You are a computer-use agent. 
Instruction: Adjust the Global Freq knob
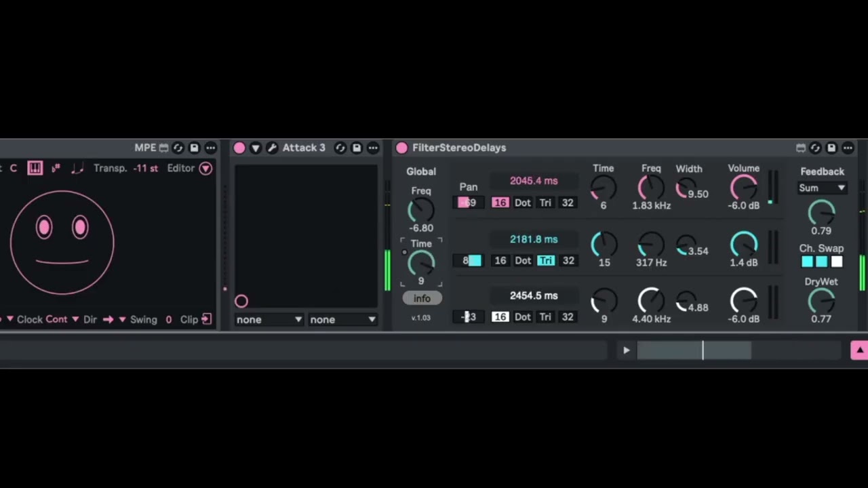[421, 211]
